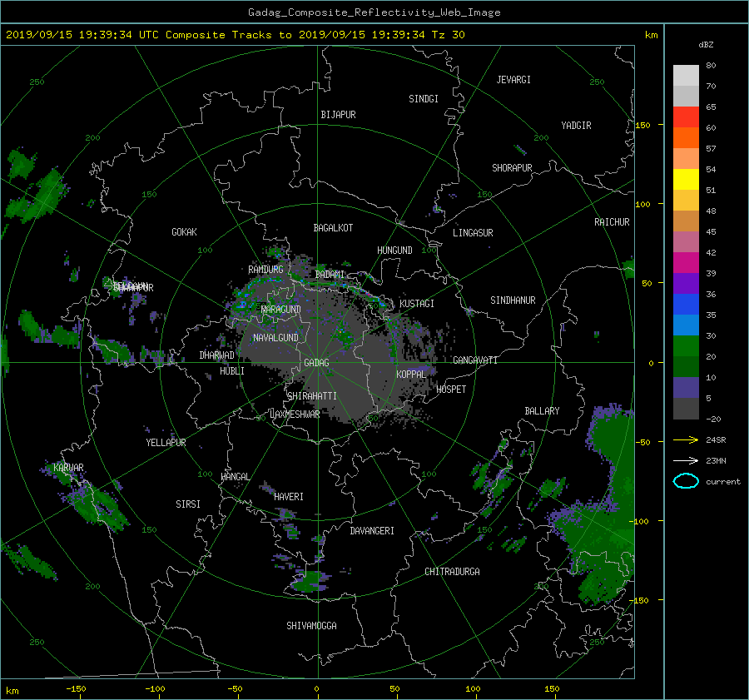Click the -150 km bottom axis tick label
The height and width of the screenshot is (700, 749).
click(76, 688)
